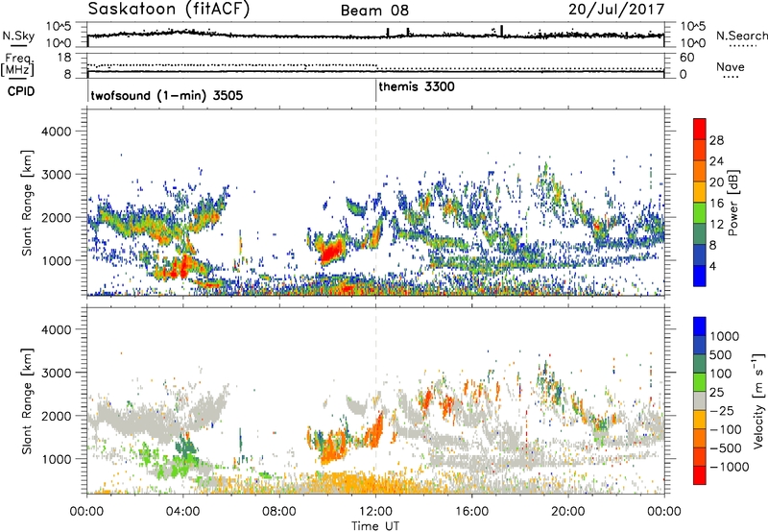Click the Velocity [m s-1] colorbar title
The image size is (768, 532).
pos(758,400)
